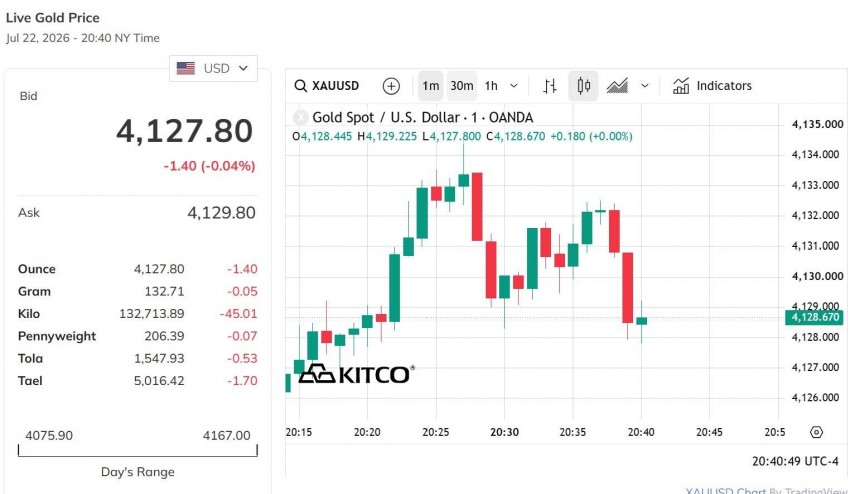Click the 4,128.670 current price label
The height and width of the screenshot is (494, 850).
[814, 317]
